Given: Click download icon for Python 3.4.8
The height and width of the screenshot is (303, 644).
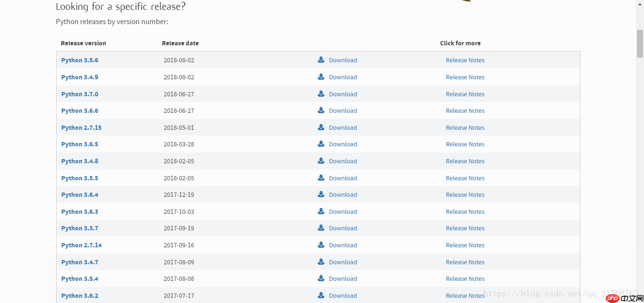Looking at the screenshot, I should click(x=321, y=161).
